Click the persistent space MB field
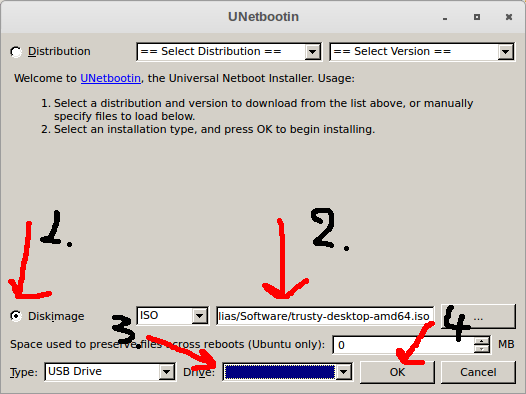 coord(403,345)
